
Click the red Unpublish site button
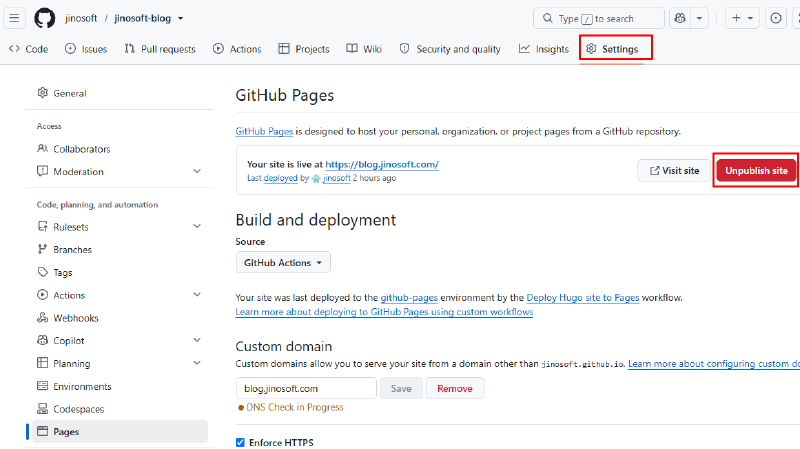756,171
